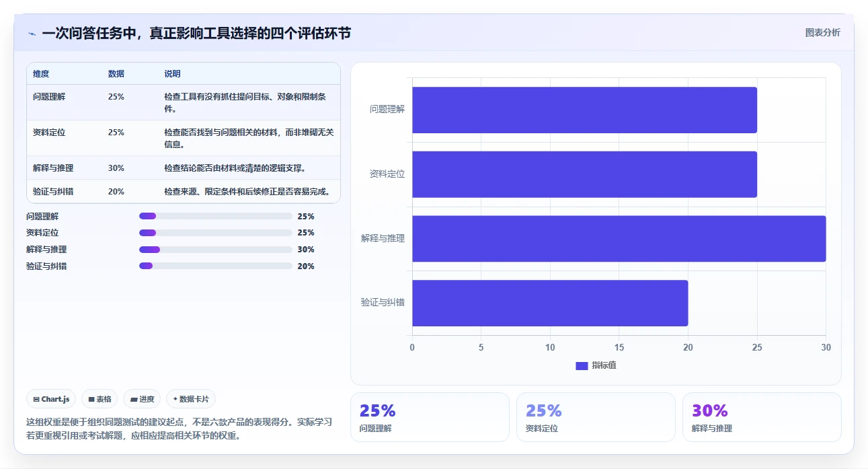Click the 解释与推理 axis label on the chart

[383, 238]
